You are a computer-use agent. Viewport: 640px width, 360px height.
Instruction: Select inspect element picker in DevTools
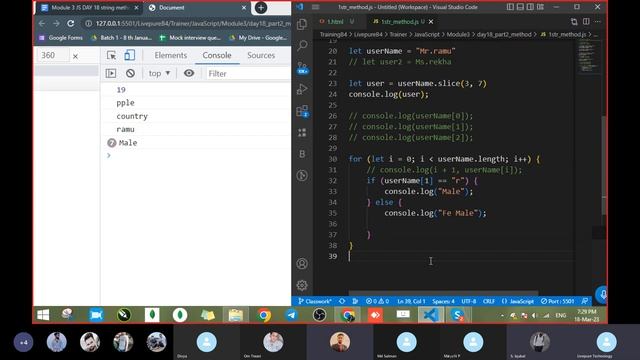(x=111, y=55)
